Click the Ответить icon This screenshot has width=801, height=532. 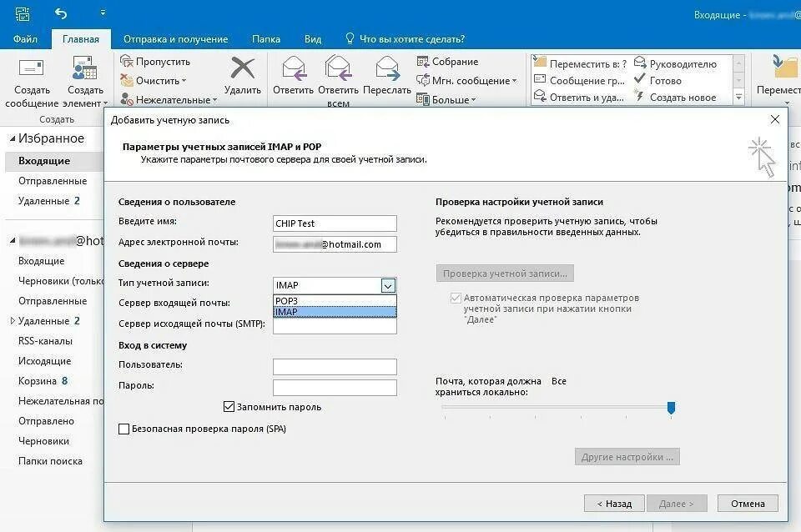coord(293,68)
